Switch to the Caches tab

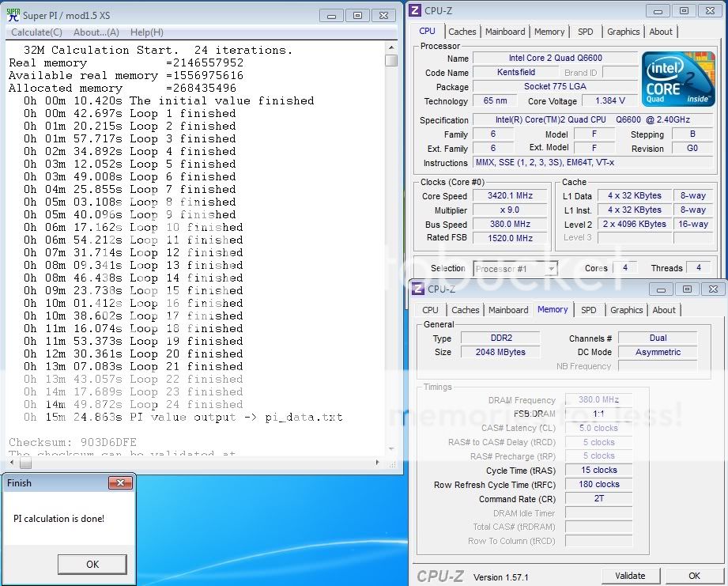coord(462,31)
